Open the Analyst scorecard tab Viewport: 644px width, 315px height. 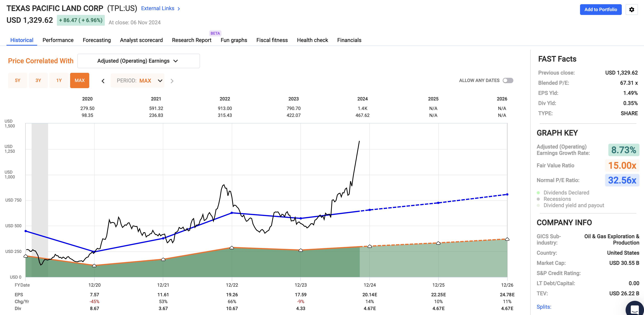tap(141, 40)
